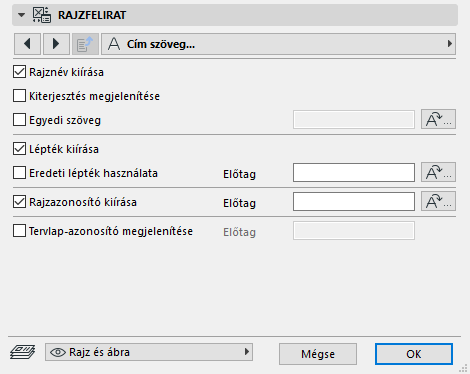Click the page list hierarchy icon

(85, 44)
